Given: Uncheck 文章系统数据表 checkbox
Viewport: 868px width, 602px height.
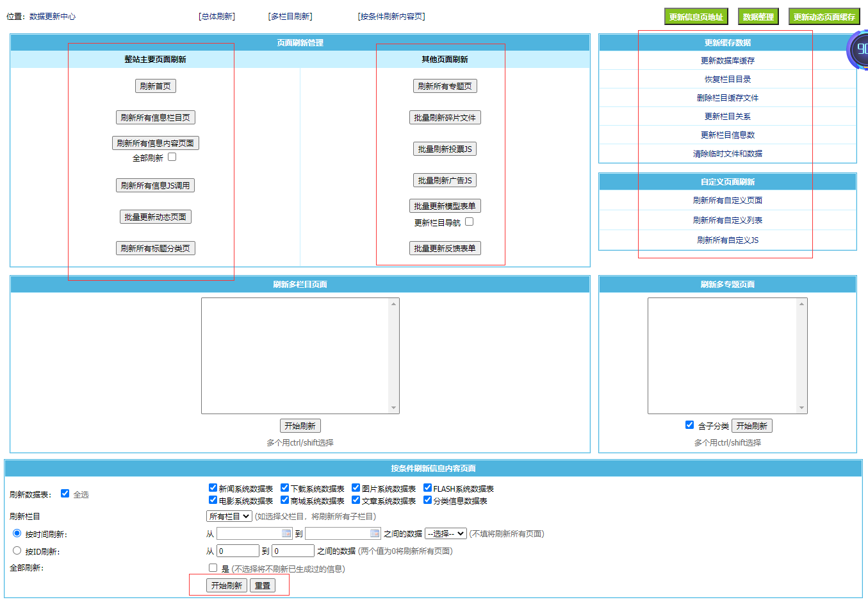Looking at the screenshot, I should (356, 500).
